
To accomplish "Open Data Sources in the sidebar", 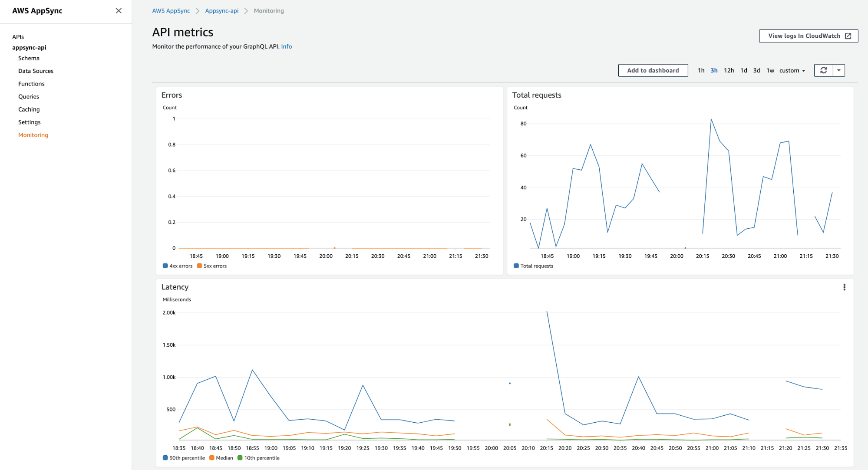I will pos(36,71).
